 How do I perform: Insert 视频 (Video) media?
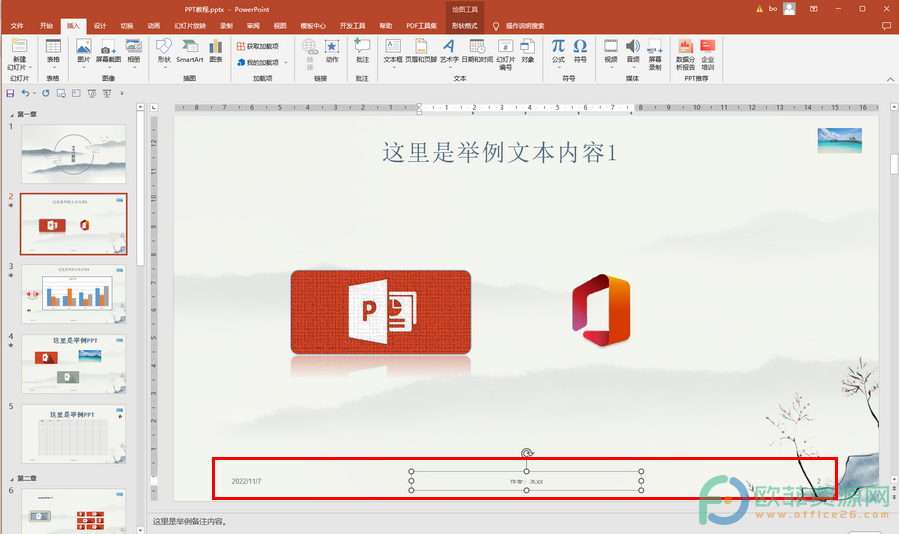click(611, 53)
